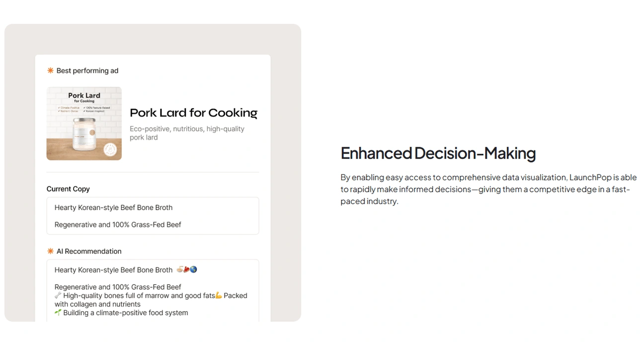Viewport: 644px width, 345px height.
Task: Click the 'Enhanced Decision-Making' heading
Action: pyautogui.click(x=438, y=153)
